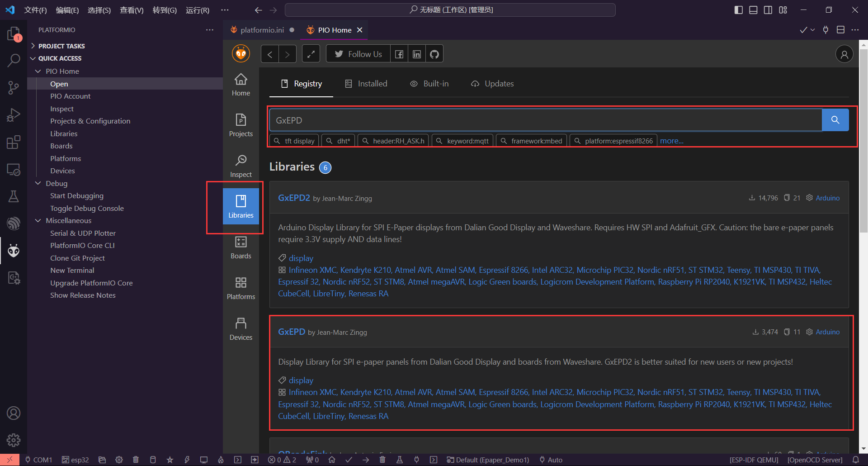
Task: Click PlatformIO Upload arrow in status bar
Action: 366,460
